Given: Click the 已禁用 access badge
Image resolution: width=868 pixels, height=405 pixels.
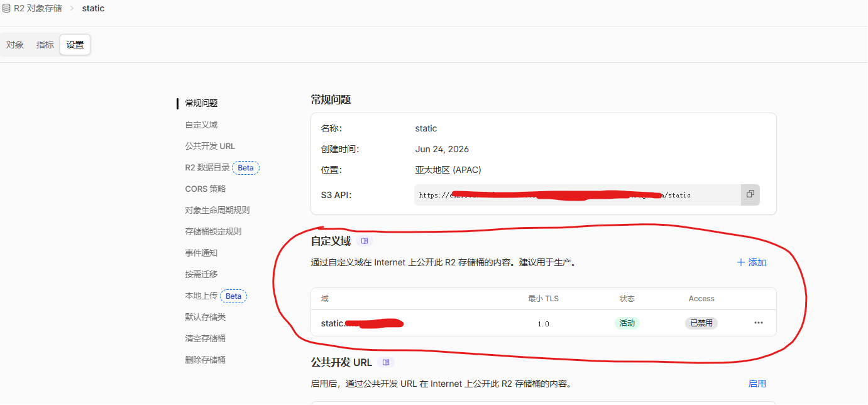Looking at the screenshot, I should click(701, 323).
